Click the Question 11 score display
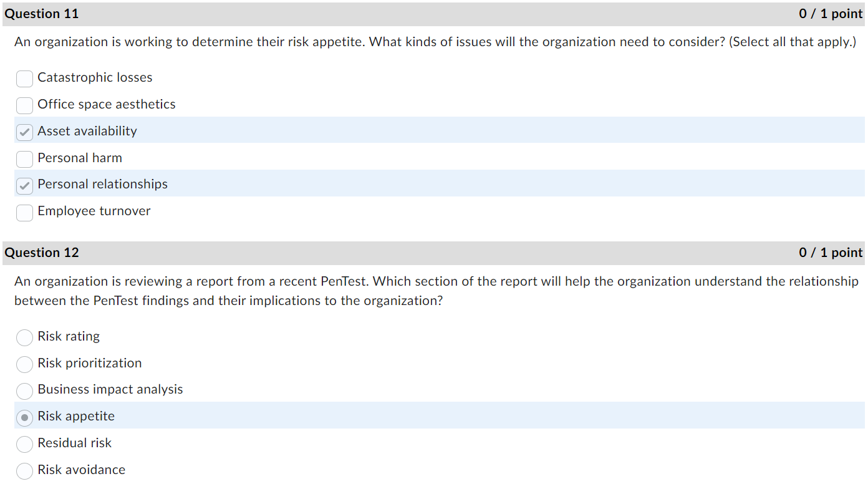The width and height of the screenshot is (868, 499). (830, 13)
